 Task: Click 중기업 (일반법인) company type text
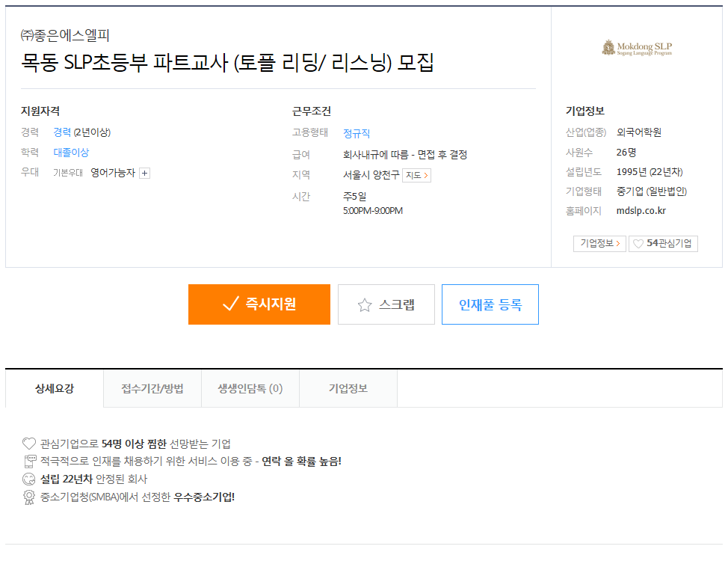click(x=652, y=191)
